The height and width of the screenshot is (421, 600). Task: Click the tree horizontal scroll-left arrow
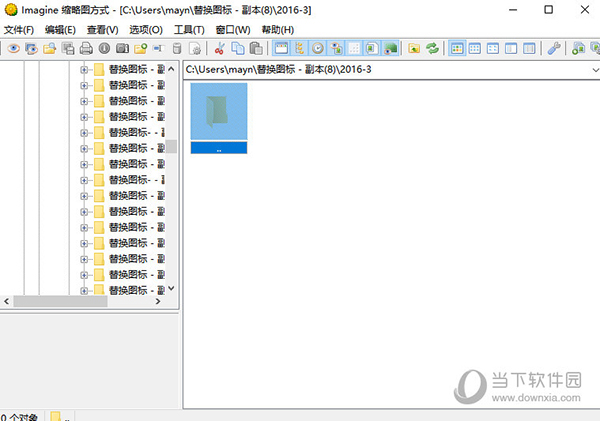[7, 302]
